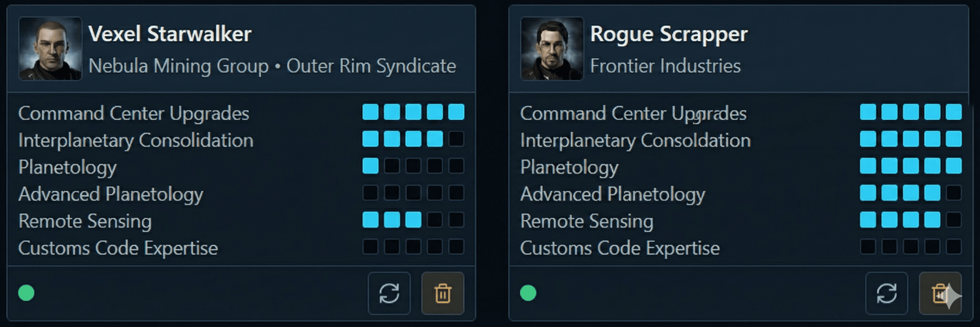Viewport: 980px width, 327px height.
Task: Click Vexel Starwalker's green status indicator
Action: click(x=26, y=293)
